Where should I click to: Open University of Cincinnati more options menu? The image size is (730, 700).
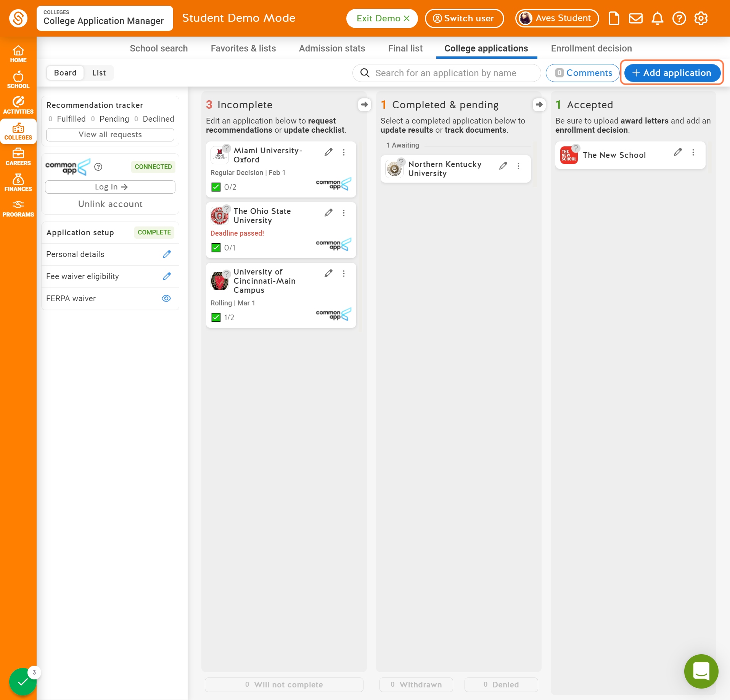344,273
